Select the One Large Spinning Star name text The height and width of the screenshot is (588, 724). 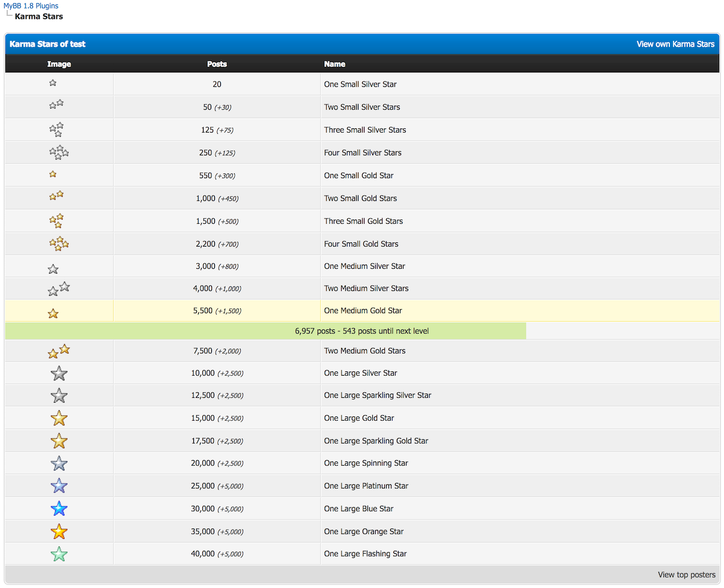366,463
